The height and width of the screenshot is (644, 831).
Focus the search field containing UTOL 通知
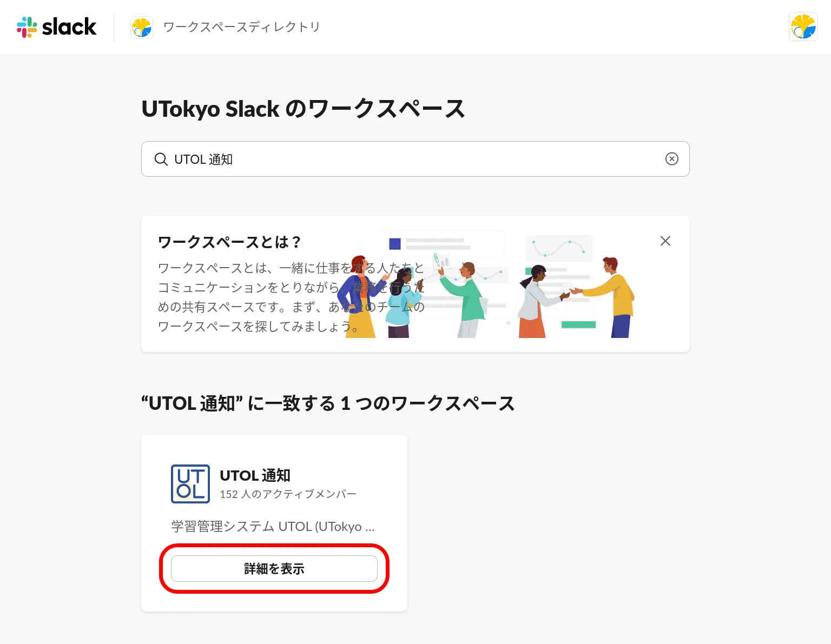[411, 159]
